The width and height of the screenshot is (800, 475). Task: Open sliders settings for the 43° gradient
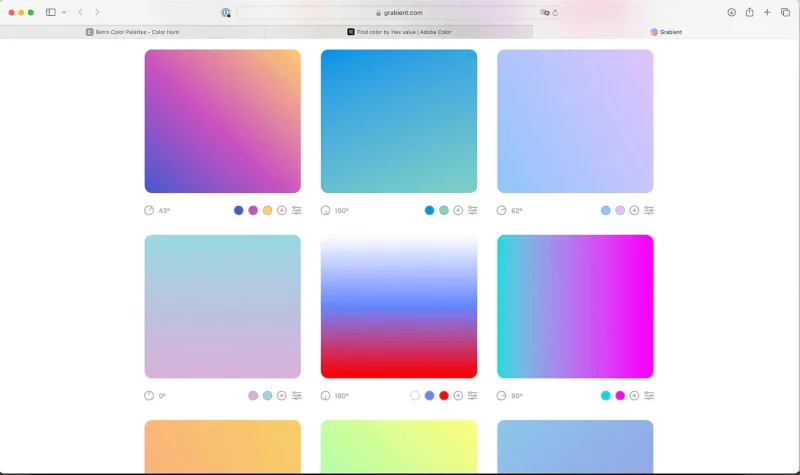coord(296,210)
